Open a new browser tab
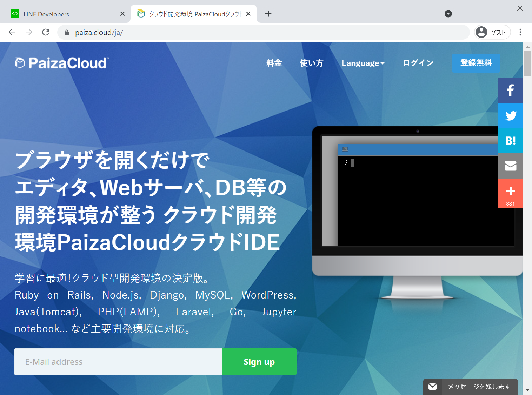532x395 pixels. pos(268,14)
